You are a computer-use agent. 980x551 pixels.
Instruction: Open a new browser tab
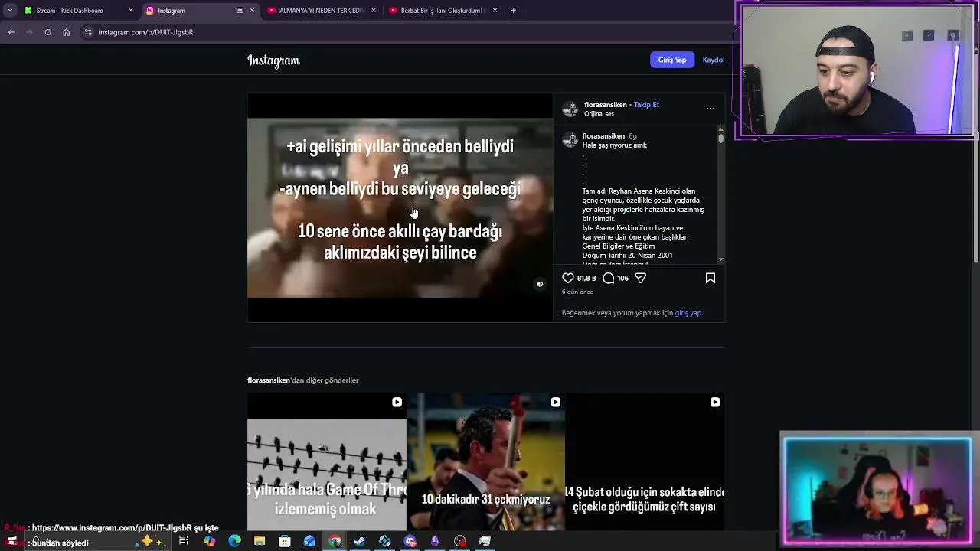tap(513, 11)
